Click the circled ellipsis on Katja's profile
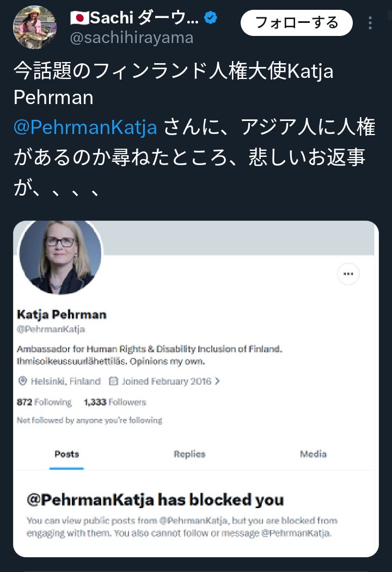This screenshot has height=572, width=392. (x=348, y=274)
